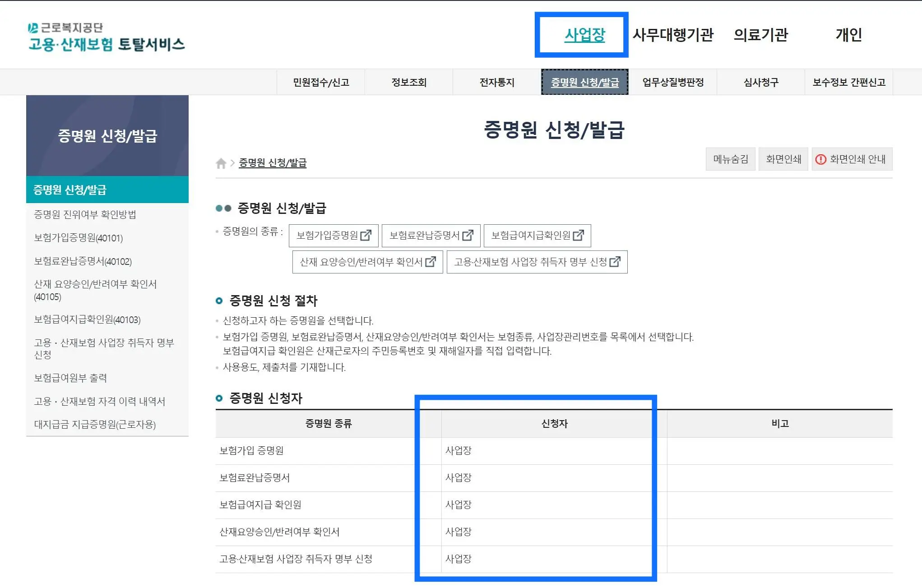Select 전자통지 from the navigation bar
The width and height of the screenshot is (922, 588).
pyautogui.click(x=496, y=82)
